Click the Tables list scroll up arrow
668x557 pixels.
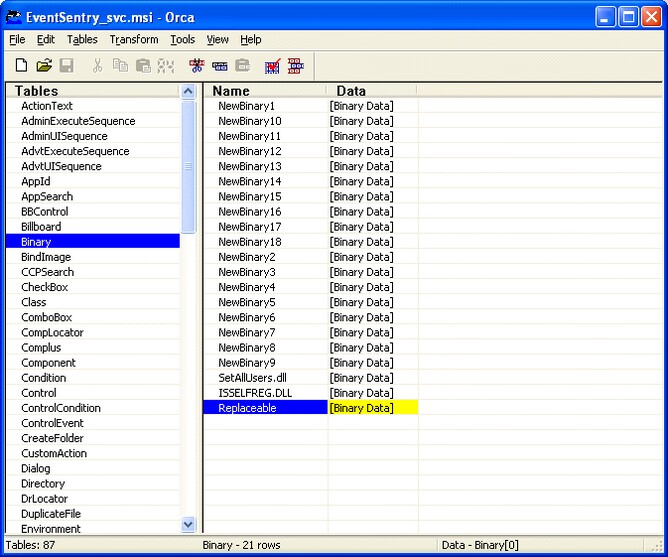188,91
